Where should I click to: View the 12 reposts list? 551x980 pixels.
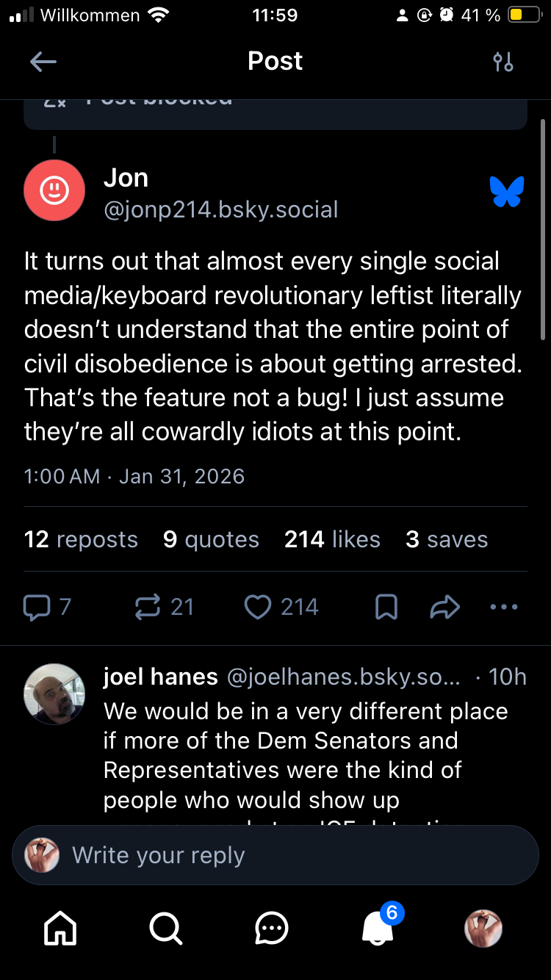point(81,540)
